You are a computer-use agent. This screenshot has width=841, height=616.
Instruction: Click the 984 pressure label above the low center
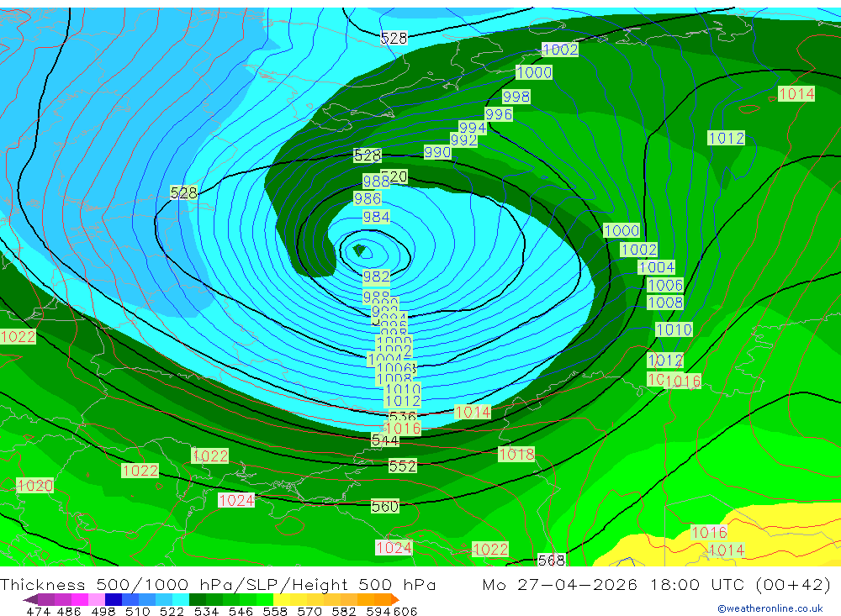coord(376,217)
